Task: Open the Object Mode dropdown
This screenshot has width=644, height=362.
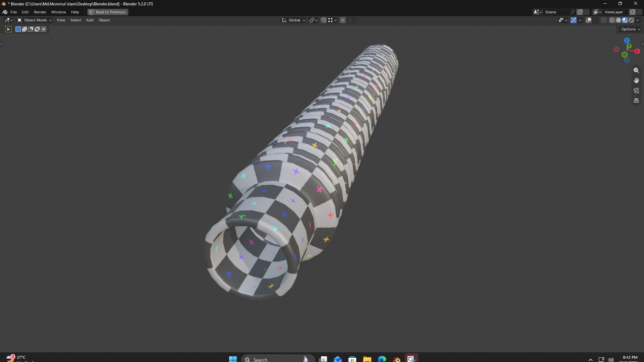Action: pos(34,20)
